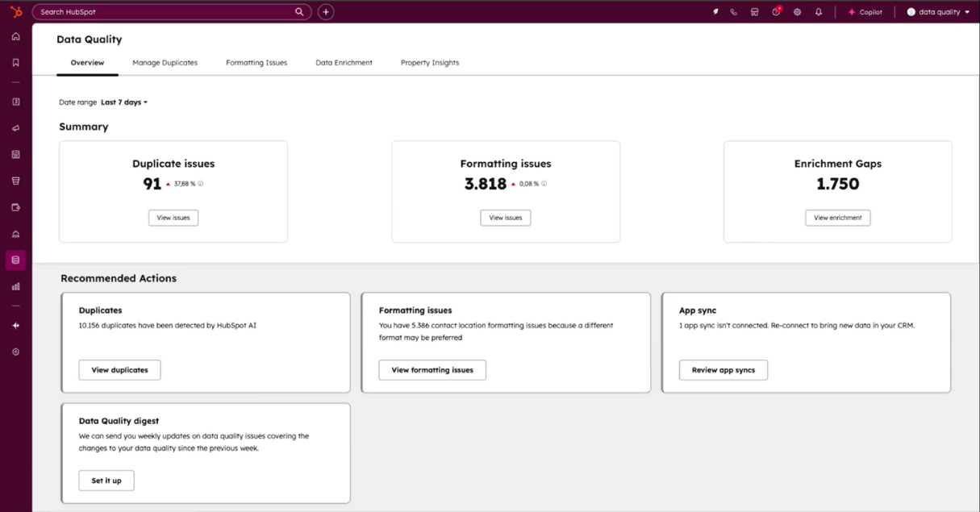Click the phone calling icon
Screen dimensions: 980x512
734,12
